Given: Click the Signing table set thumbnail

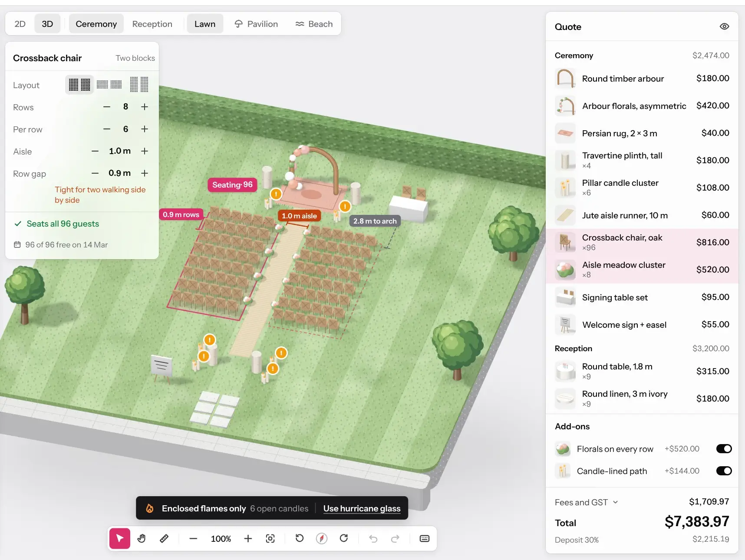Looking at the screenshot, I should [x=565, y=297].
